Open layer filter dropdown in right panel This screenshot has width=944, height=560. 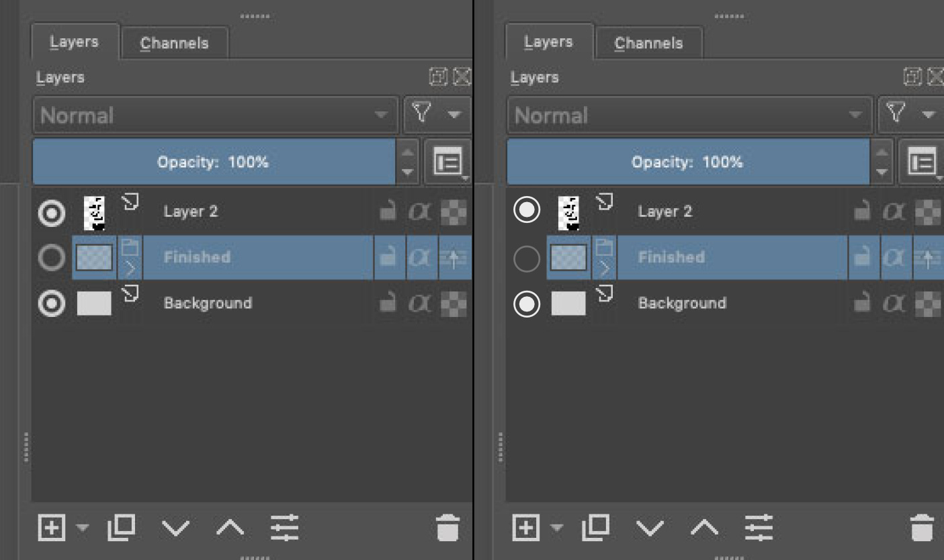coord(910,115)
